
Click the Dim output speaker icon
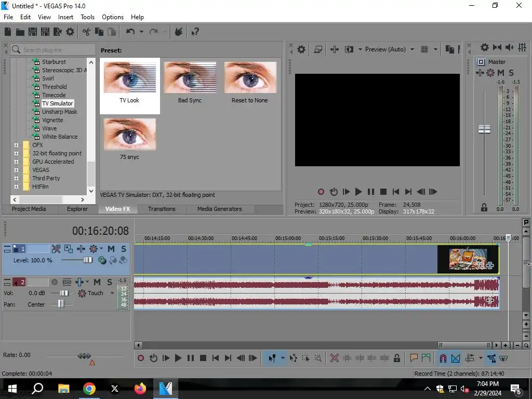pos(510,47)
